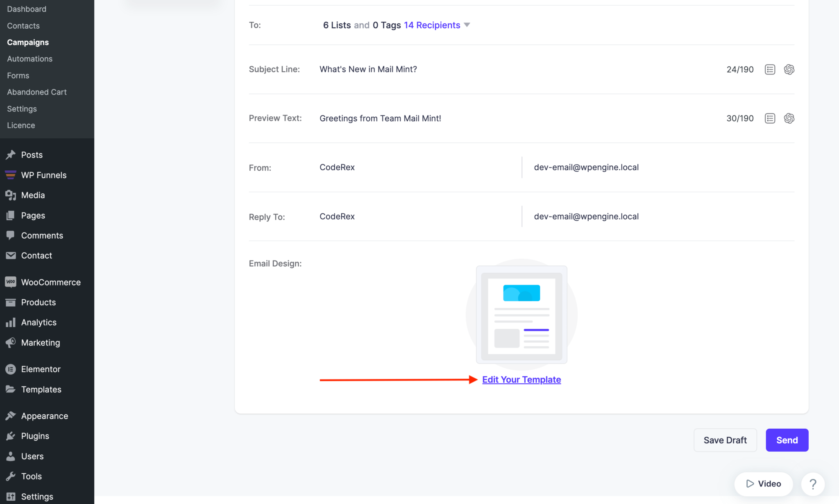Play the tutorial Video
Screen dimensions: 839x504
pos(763,484)
